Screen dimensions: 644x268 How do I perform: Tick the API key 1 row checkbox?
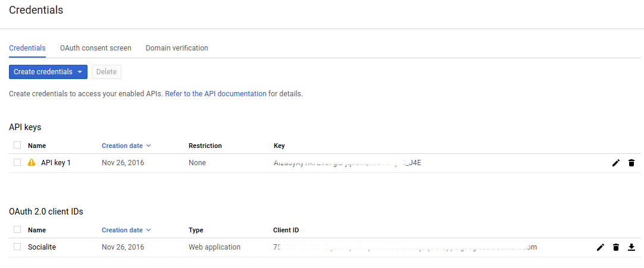17,162
